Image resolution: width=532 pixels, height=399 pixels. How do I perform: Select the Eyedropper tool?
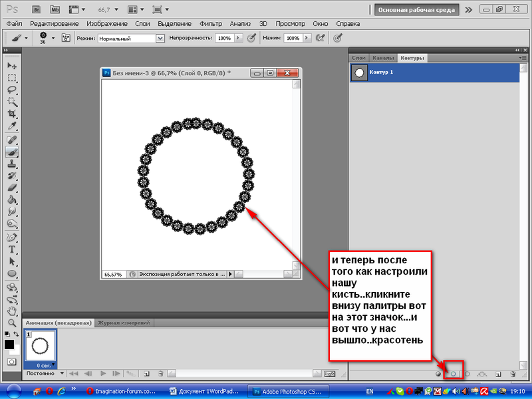click(12, 126)
